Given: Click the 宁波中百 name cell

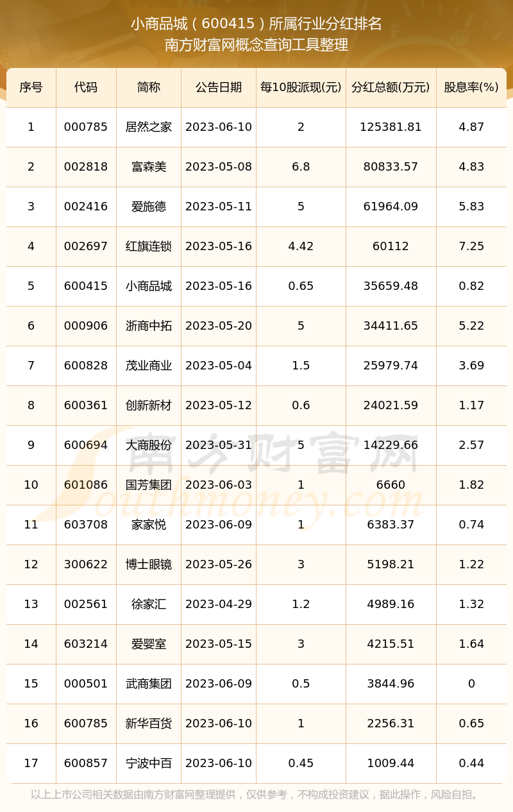Looking at the screenshot, I should [149, 763].
